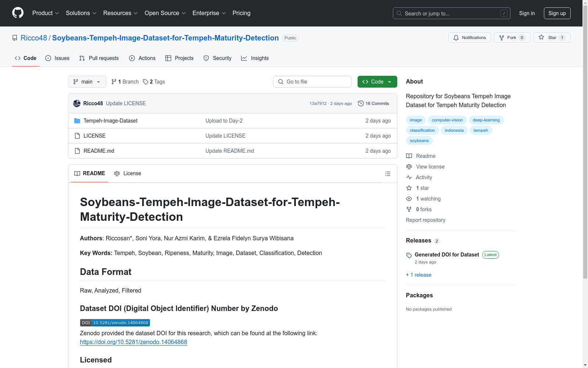Image resolution: width=588 pixels, height=368 pixels.
Task: Click the commit history clock icon
Action: point(361,103)
